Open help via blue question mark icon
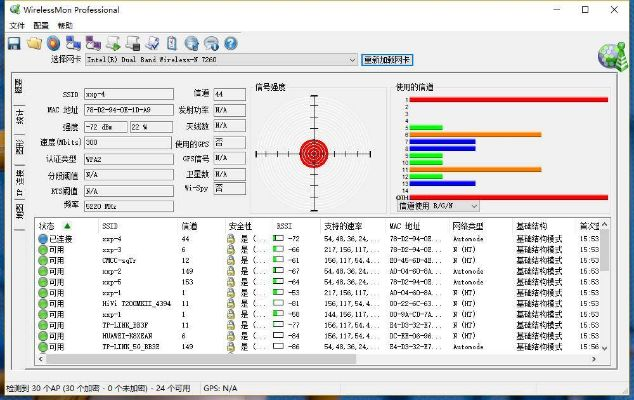 (x=230, y=43)
